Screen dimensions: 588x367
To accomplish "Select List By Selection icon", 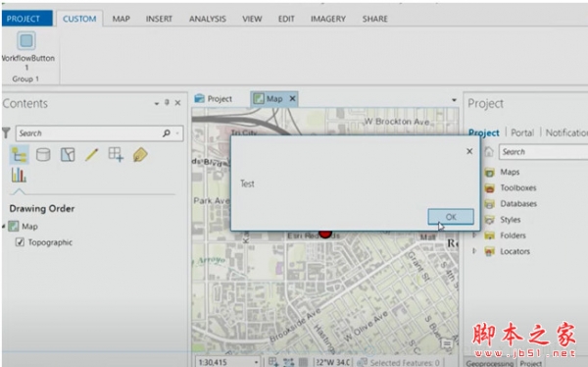I will [68, 154].
